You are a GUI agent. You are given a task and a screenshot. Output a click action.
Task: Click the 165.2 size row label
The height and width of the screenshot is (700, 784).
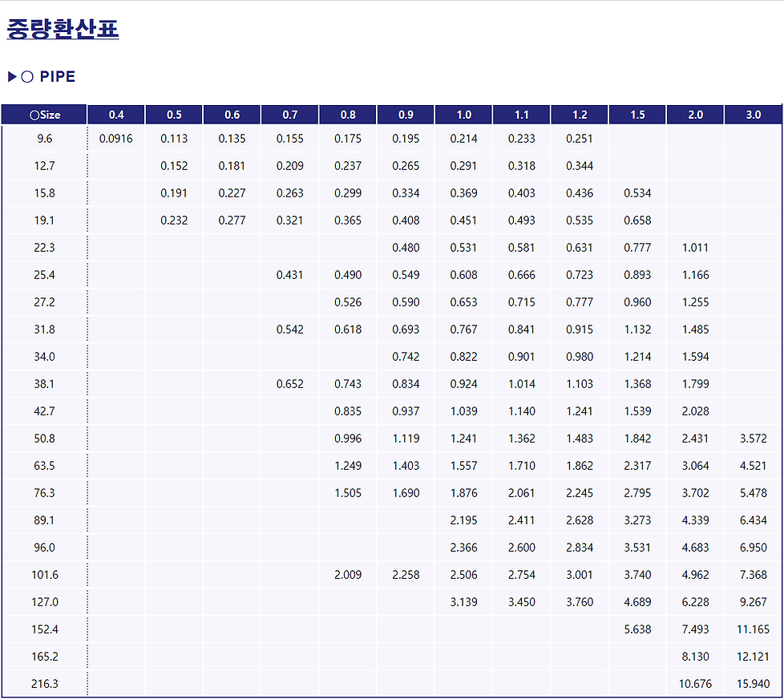pos(45,657)
